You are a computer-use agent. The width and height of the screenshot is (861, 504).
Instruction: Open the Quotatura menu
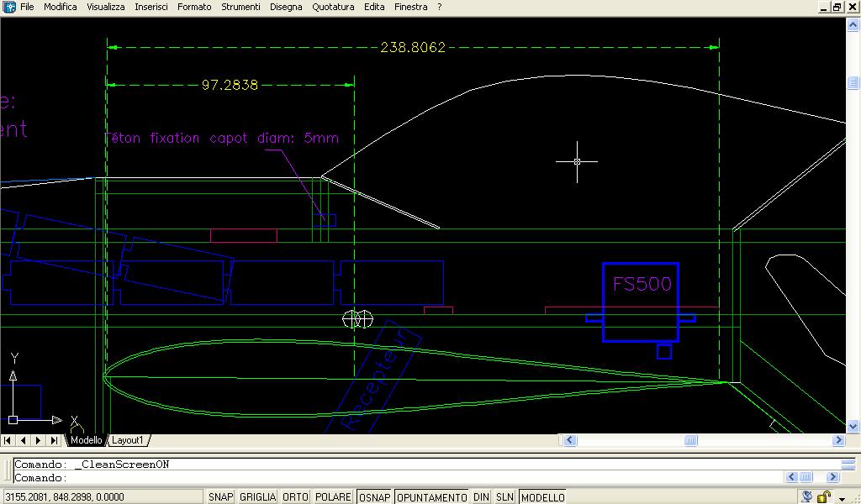pyautogui.click(x=333, y=7)
